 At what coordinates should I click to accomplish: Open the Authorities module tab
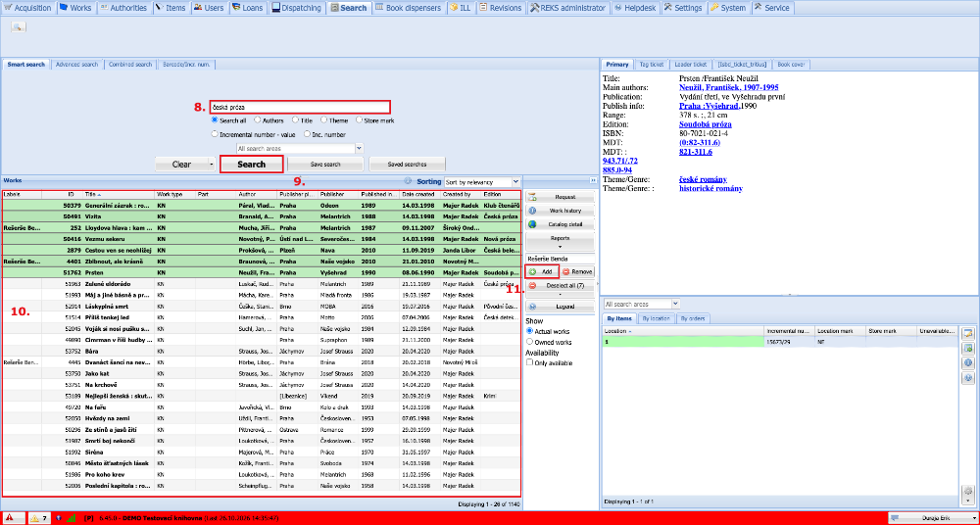pyautogui.click(x=123, y=8)
